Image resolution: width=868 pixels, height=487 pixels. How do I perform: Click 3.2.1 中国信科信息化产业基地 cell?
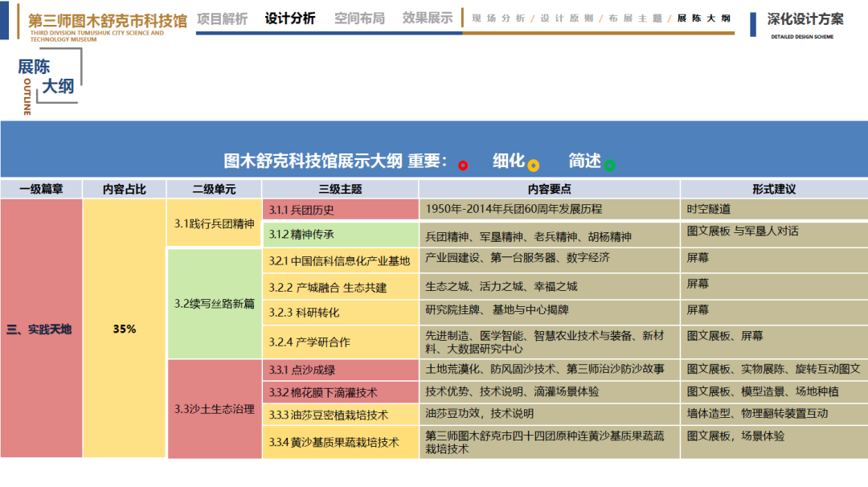tap(341, 260)
